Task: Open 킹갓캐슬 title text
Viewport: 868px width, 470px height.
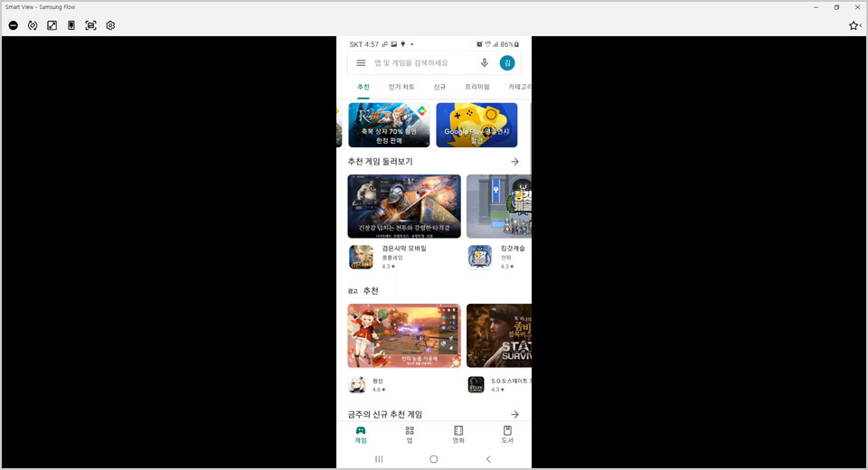Action: [x=513, y=249]
